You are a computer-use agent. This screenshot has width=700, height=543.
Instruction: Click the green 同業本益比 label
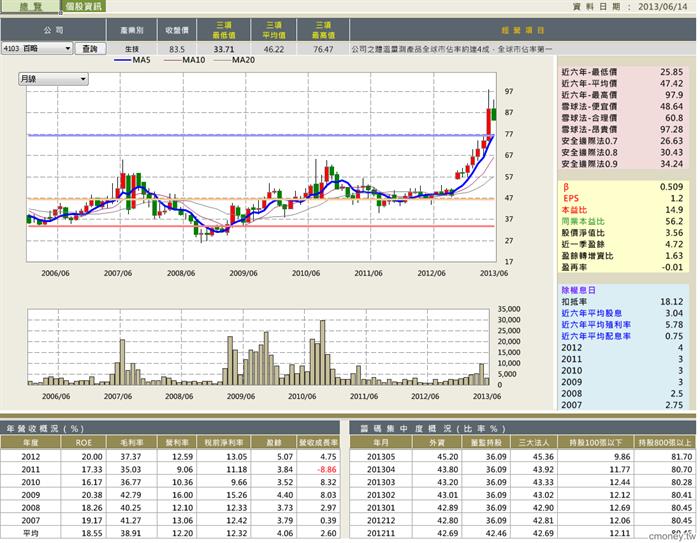pos(583,221)
